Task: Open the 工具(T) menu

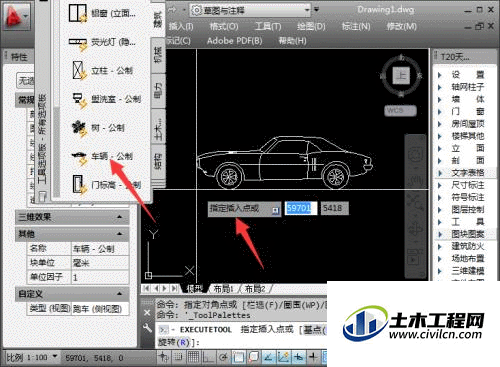Action: pyautogui.click(x=268, y=26)
